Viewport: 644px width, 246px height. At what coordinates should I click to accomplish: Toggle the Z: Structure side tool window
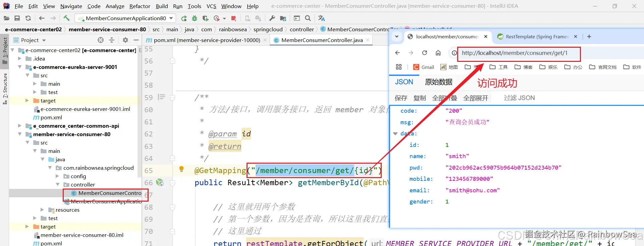click(x=5, y=88)
